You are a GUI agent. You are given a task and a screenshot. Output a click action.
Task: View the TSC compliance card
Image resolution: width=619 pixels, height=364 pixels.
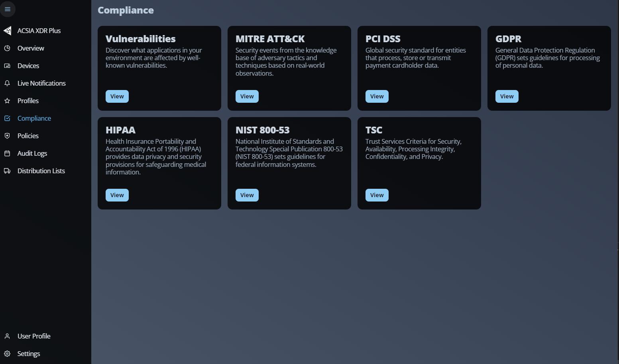point(377,195)
